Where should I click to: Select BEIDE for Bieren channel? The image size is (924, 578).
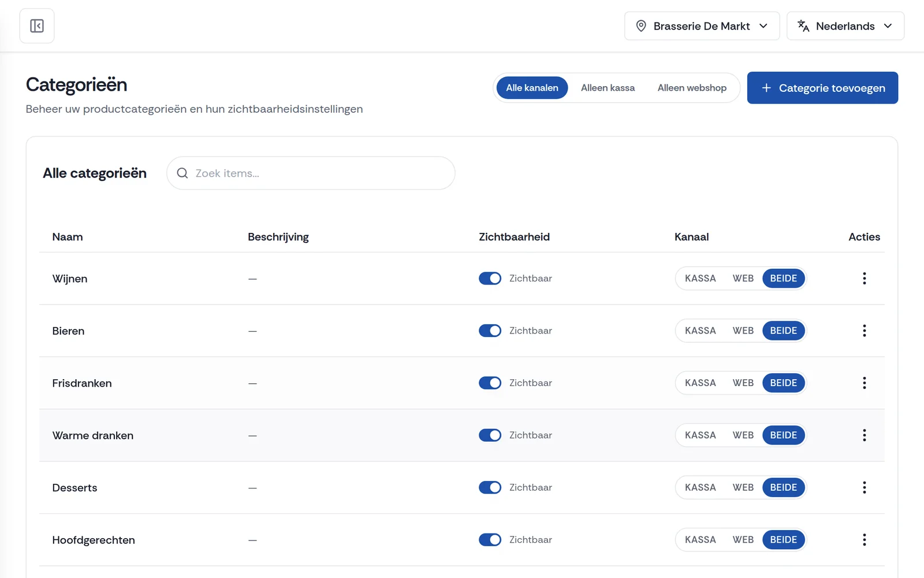[x=784, y=331]
